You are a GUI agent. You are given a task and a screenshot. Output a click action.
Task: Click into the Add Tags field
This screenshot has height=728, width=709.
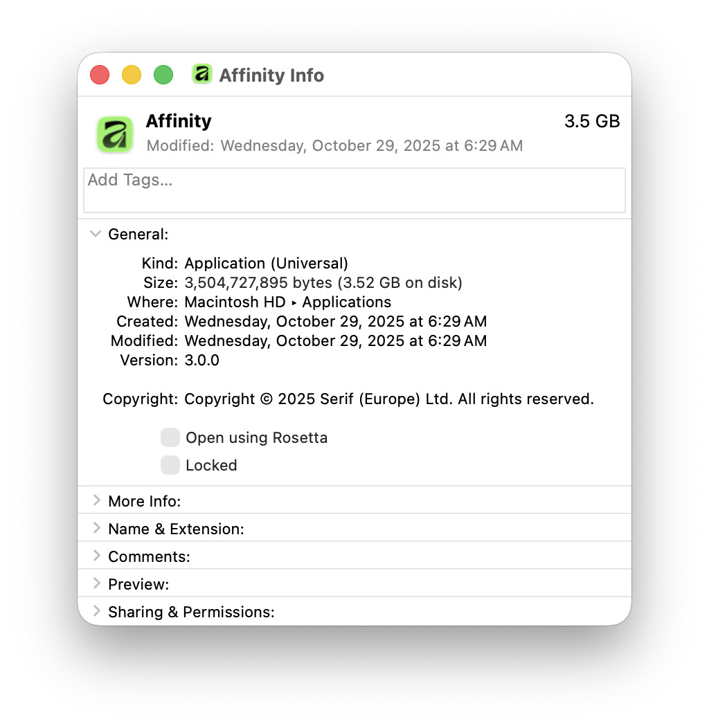pyautogui.click(x=354, y=190)
